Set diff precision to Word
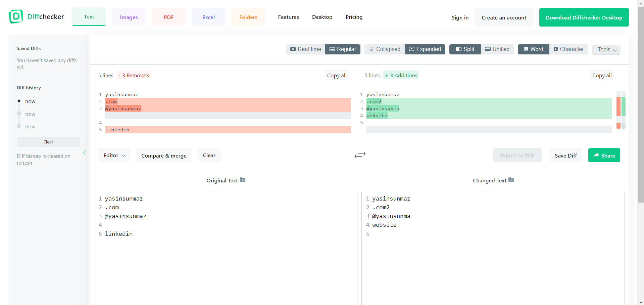Image resolution: width=644 pixels, height=305 pixels. (x=534, y=49)
